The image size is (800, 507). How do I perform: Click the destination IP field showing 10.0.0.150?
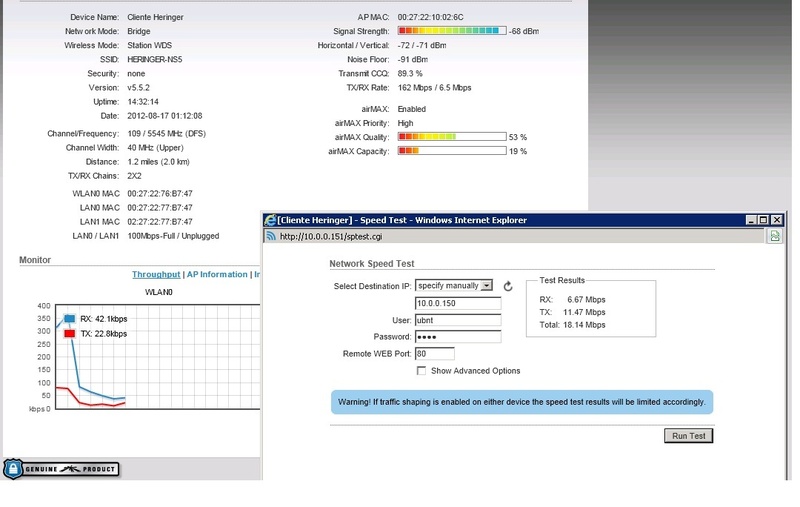(x=458, y=303)
